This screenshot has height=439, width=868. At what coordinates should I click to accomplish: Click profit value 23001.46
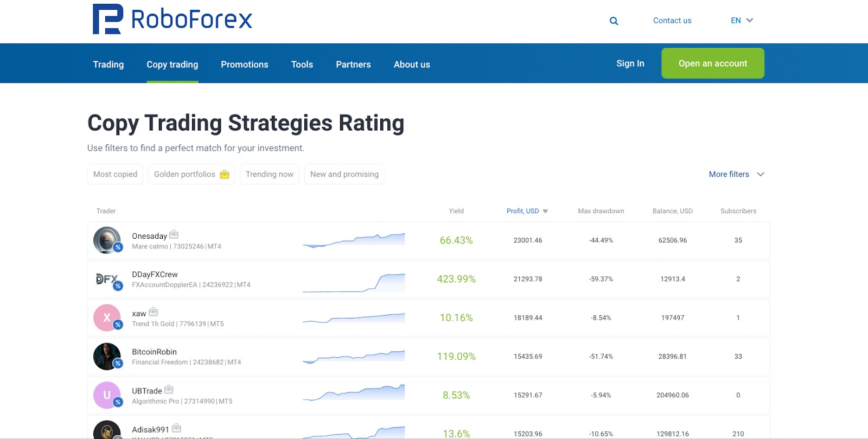tap(528, 240)
